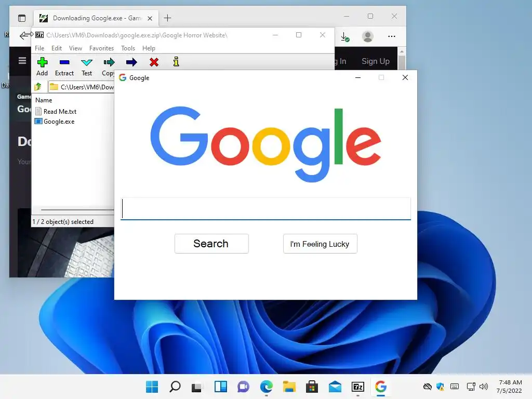The width and height of the screenshot is (532, 399).
Task: Open the Mail app from taskbar
Action: pos(335,387)
